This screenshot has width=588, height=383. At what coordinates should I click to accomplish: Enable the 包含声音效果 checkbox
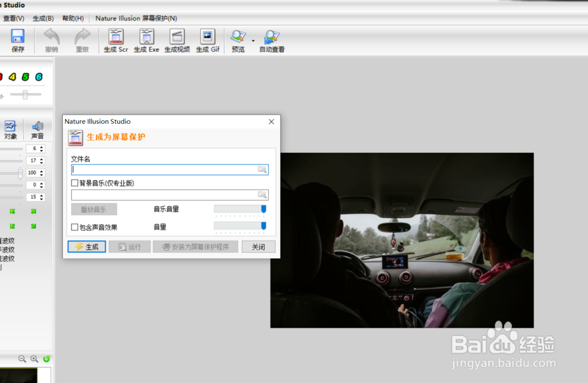pyautogui.click(x=75, y=227)
